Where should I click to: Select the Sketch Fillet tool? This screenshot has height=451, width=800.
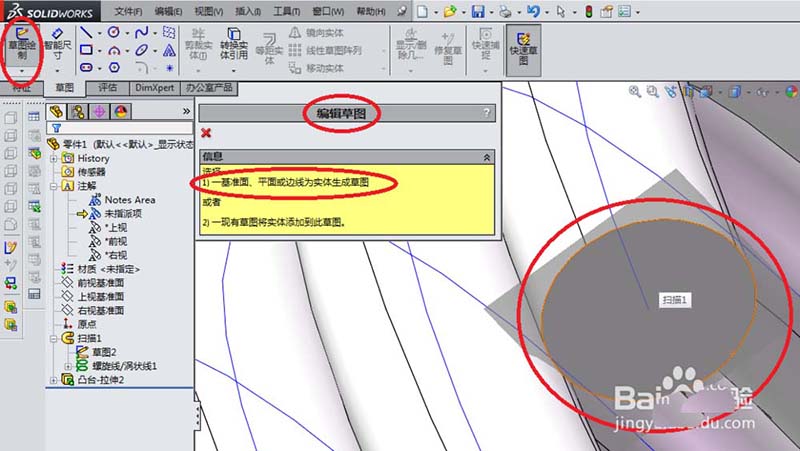tap(142, 67)
